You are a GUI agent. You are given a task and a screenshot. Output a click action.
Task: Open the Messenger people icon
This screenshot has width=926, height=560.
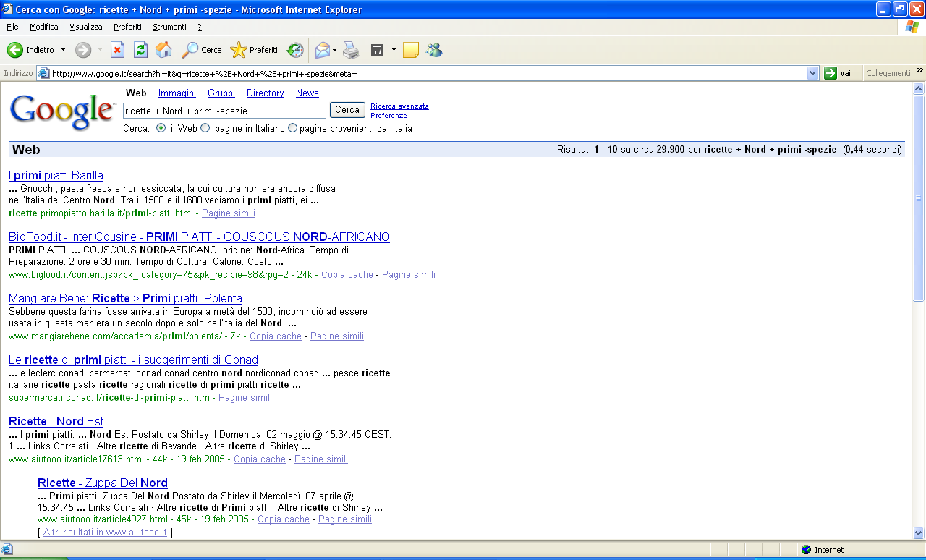pyautogui.click(x=434, y=50)
